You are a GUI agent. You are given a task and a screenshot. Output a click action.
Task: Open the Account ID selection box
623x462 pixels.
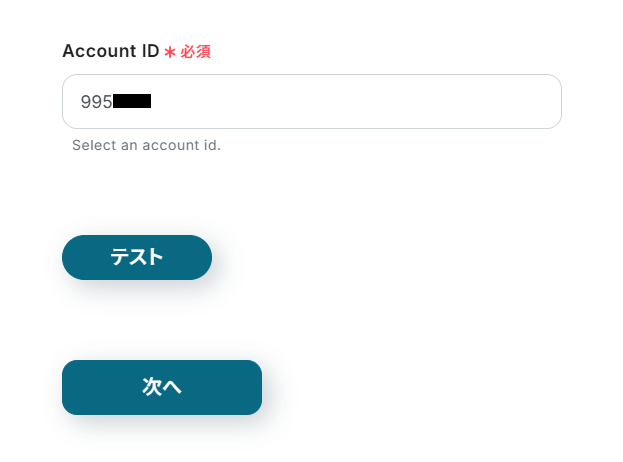click(x=311, y=102)
